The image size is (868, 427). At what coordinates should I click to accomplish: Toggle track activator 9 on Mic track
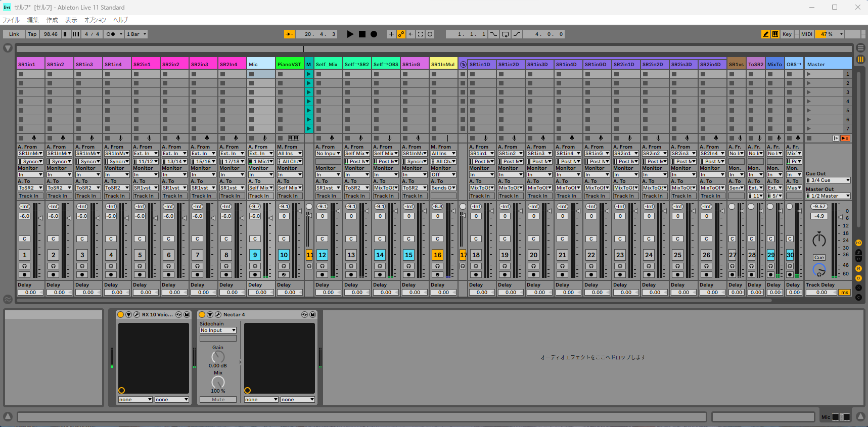pos(255,255)
